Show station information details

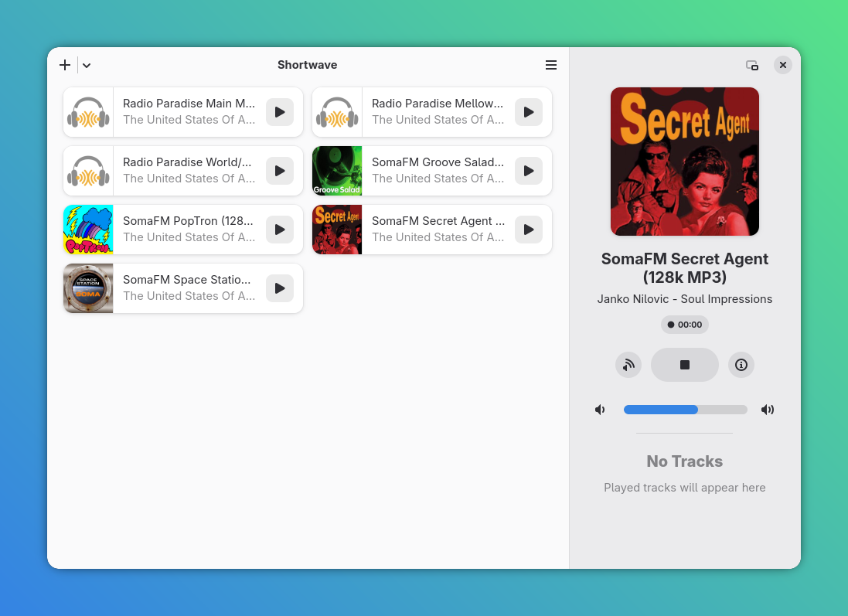(741, 365)
